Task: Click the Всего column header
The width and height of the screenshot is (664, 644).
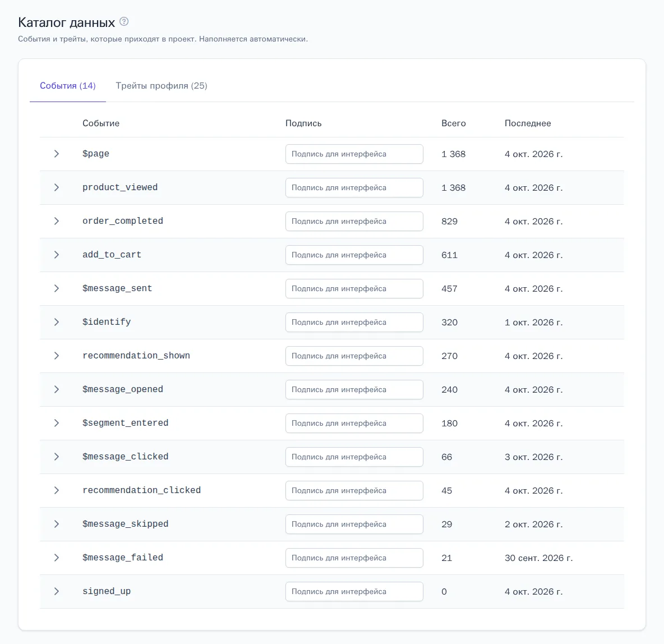Action: [454, 123]
